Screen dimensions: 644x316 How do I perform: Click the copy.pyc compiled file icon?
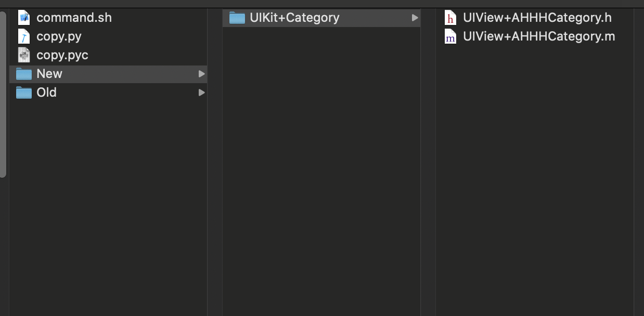(24, 55)
